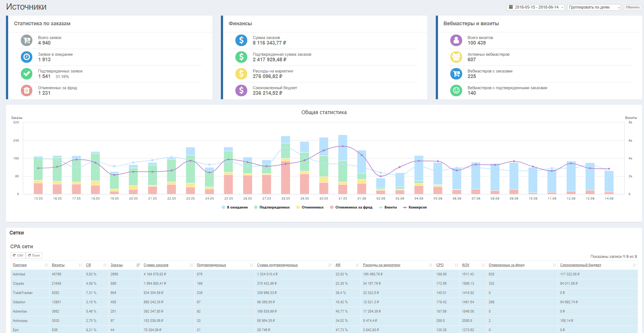Open the 'Группировать по дням' dropdown

click(594, 7)
